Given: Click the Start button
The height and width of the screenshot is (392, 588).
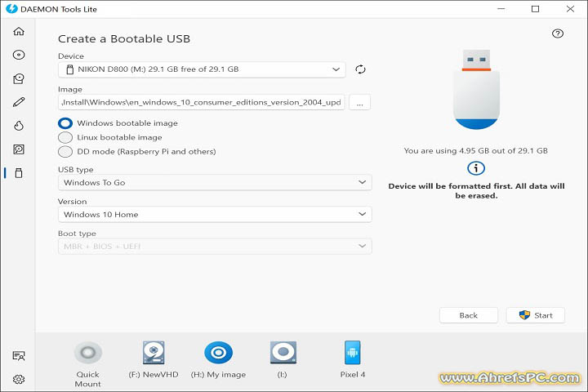Looking at the screenshot, I should click(x=536, y=315).
